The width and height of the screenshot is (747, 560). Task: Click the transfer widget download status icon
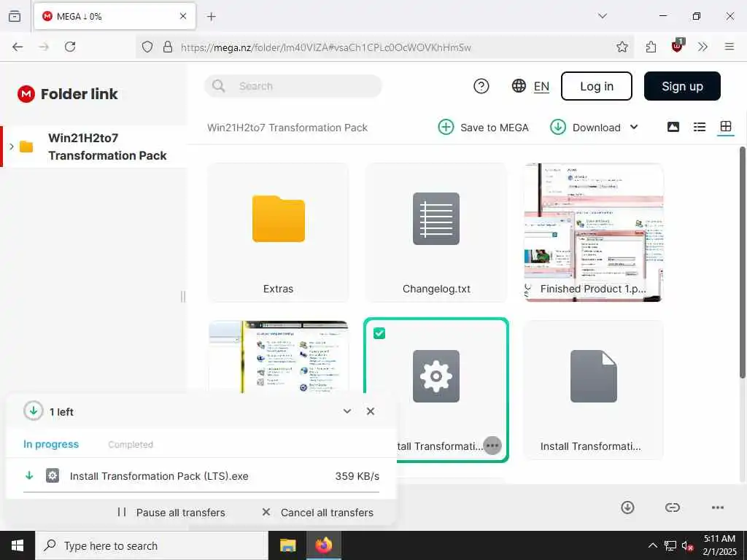point(34,411)
